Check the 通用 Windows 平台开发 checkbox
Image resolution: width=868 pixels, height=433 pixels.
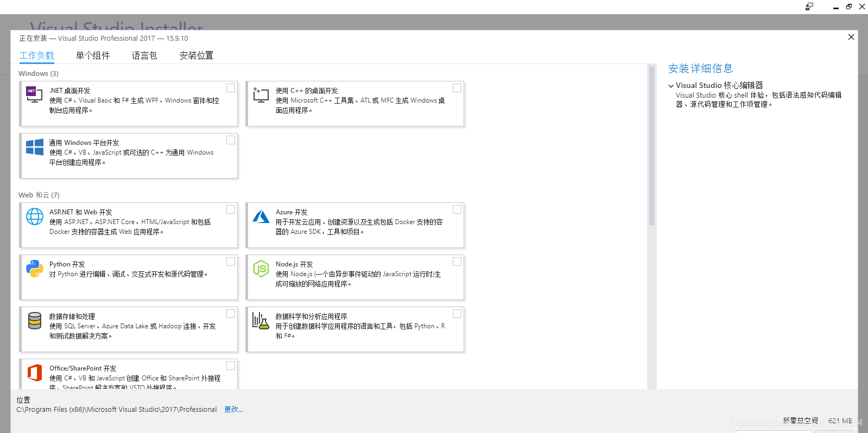(x=231, y=140)
